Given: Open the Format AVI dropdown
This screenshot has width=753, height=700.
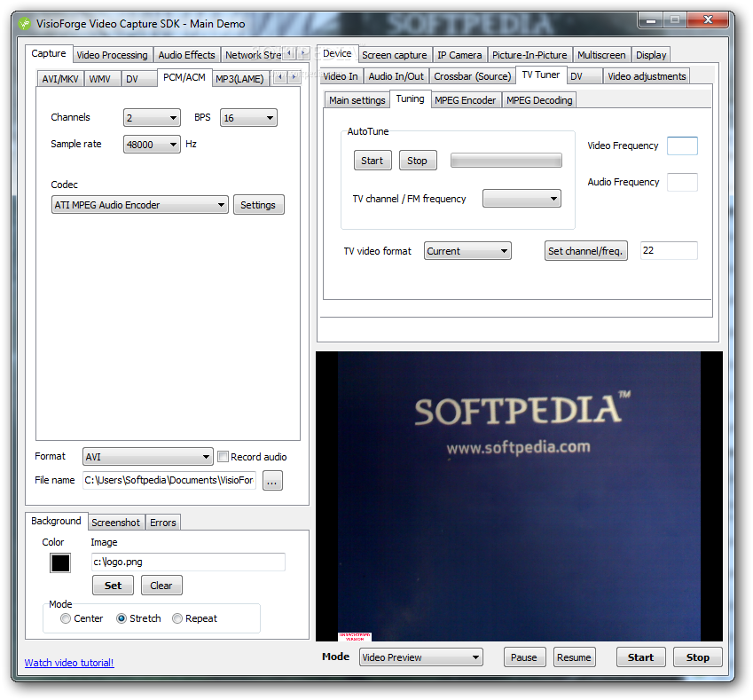Looking at the screenshot, I should pyautogui.click(x=147, y=456).
